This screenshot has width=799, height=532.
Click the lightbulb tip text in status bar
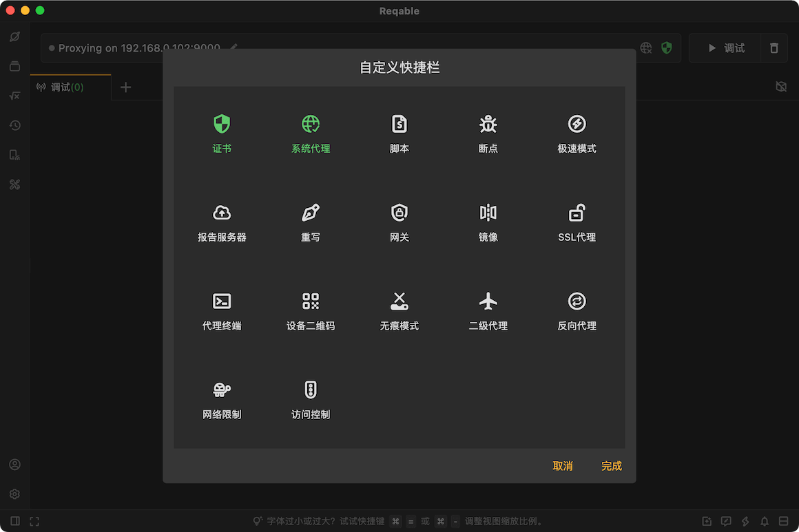tap(399, 521)
